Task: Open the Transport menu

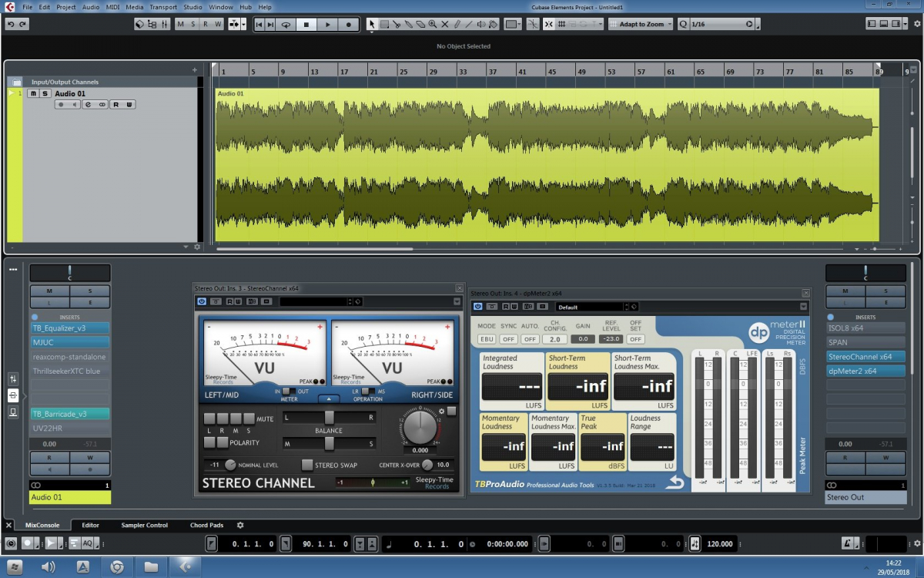Action: pos(162,7)
